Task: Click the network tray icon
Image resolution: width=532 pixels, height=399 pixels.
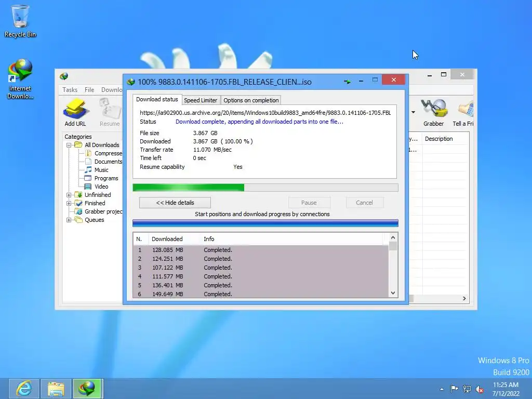Action: [467, 389]
